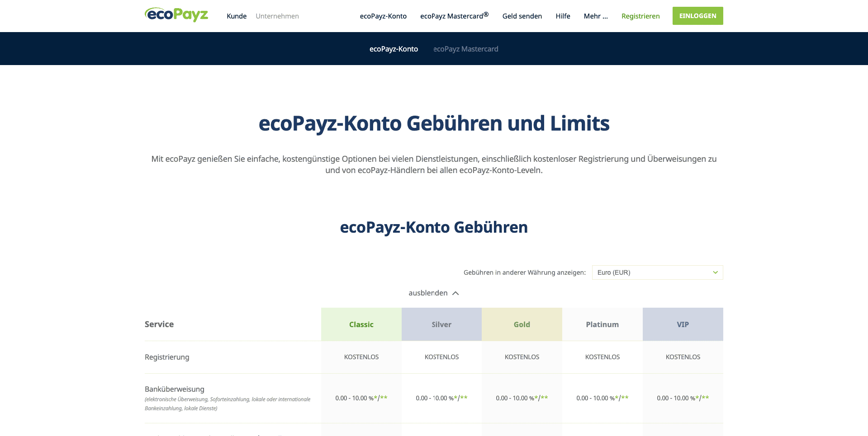This screenshot has height=436, width=868.
Task: Click KOSTENLOS in the Silver column
Action: coord(441,357)
